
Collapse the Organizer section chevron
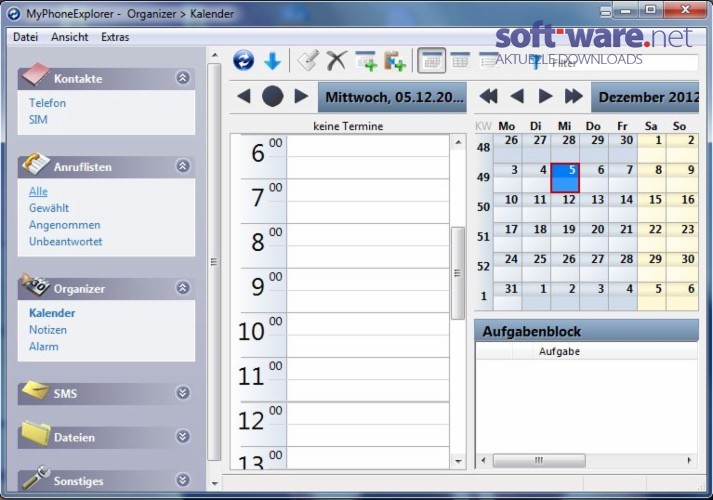click(183, 288)
